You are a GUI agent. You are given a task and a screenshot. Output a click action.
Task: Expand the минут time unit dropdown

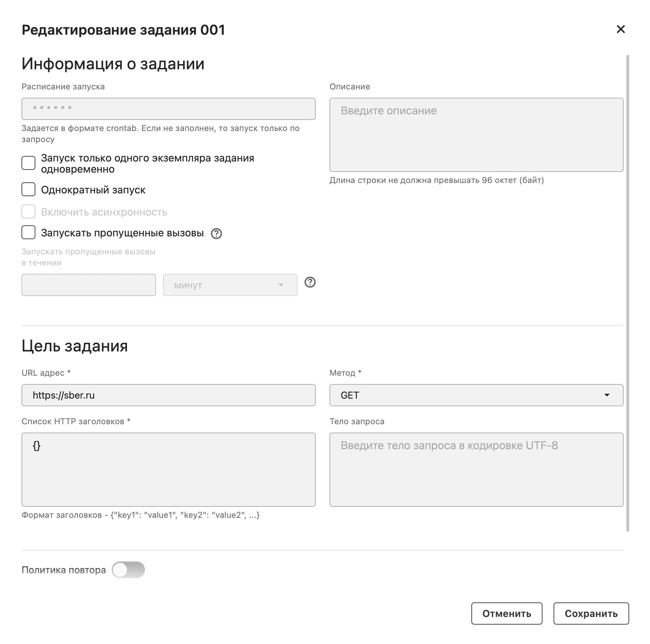[x=230, y=285]
